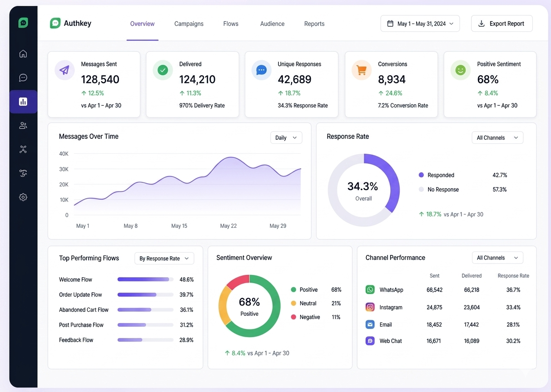Open the Flows tab
This screenshot has height=392, width=551.
point(231,24)
